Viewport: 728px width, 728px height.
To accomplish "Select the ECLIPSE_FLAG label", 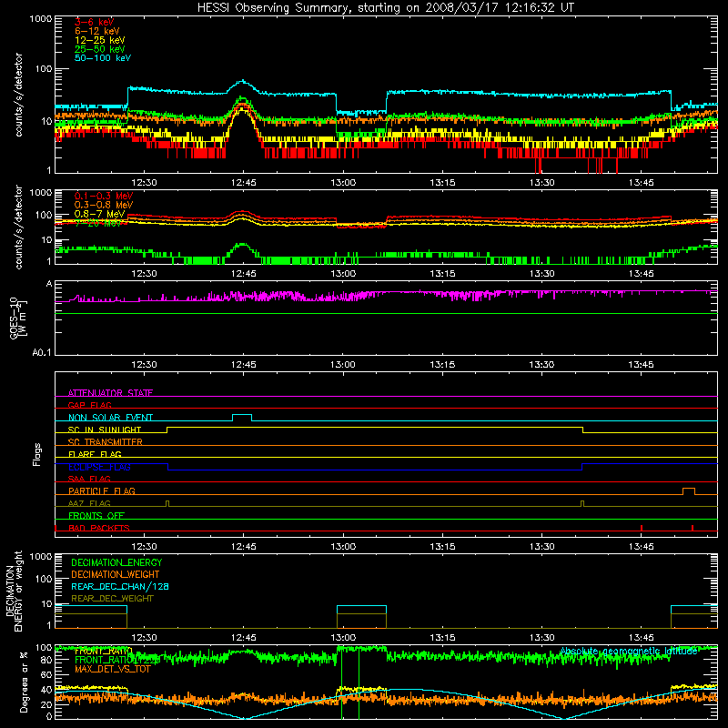I will point(99,467).
